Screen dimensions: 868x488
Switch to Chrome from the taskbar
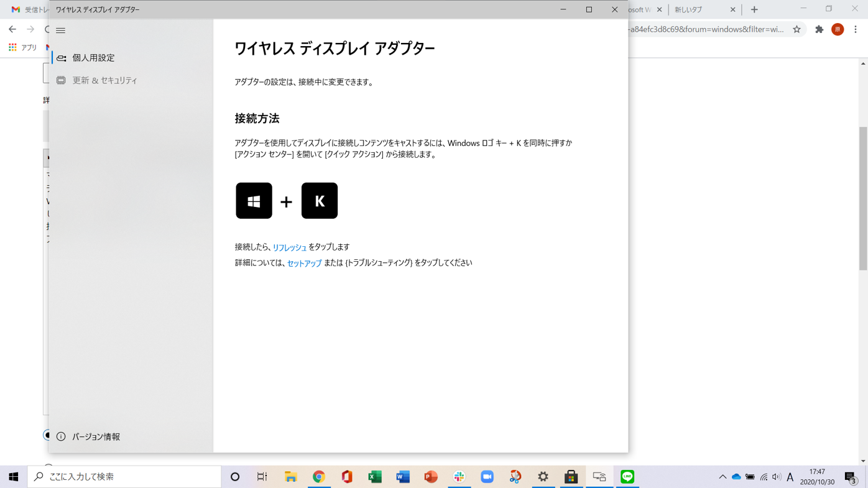click(319, 477)
